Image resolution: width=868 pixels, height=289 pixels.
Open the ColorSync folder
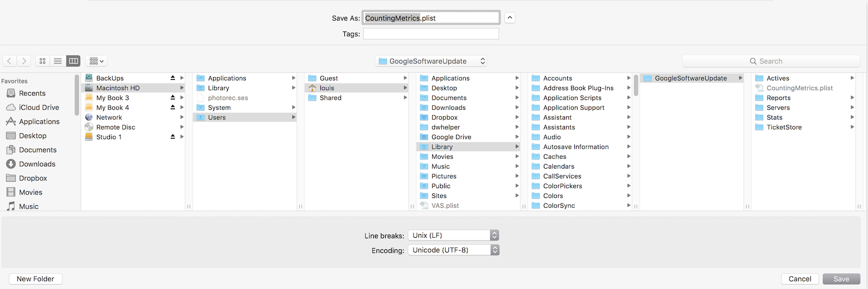[x=580, y=205]
